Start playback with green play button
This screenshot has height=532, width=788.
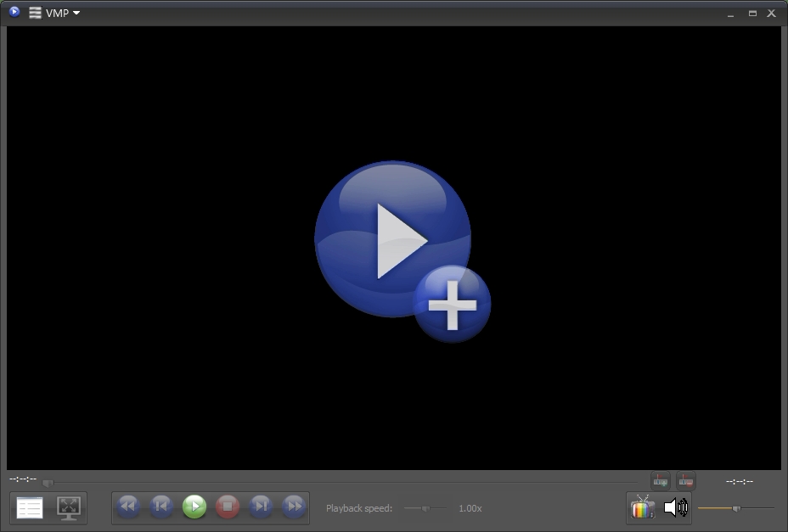tap(194, 506)
